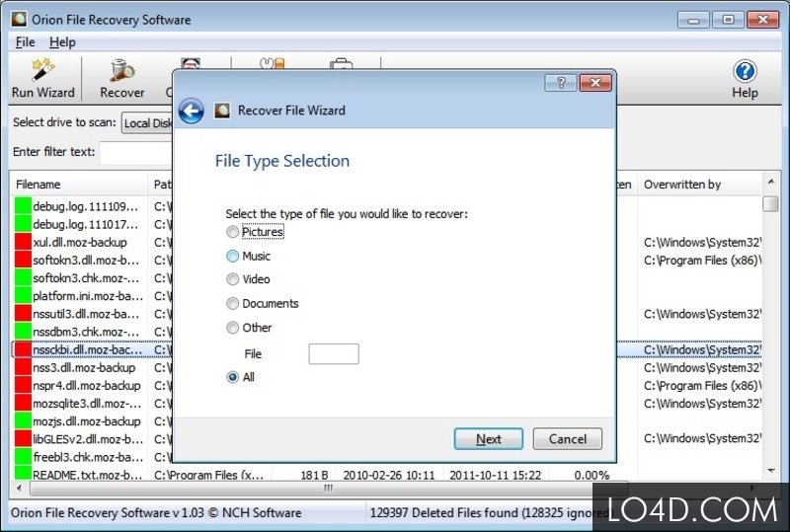Select the debug.log.111017 file row
Image resolution: width=790 pixels, height=532 pixels.
tap(91, 224)
